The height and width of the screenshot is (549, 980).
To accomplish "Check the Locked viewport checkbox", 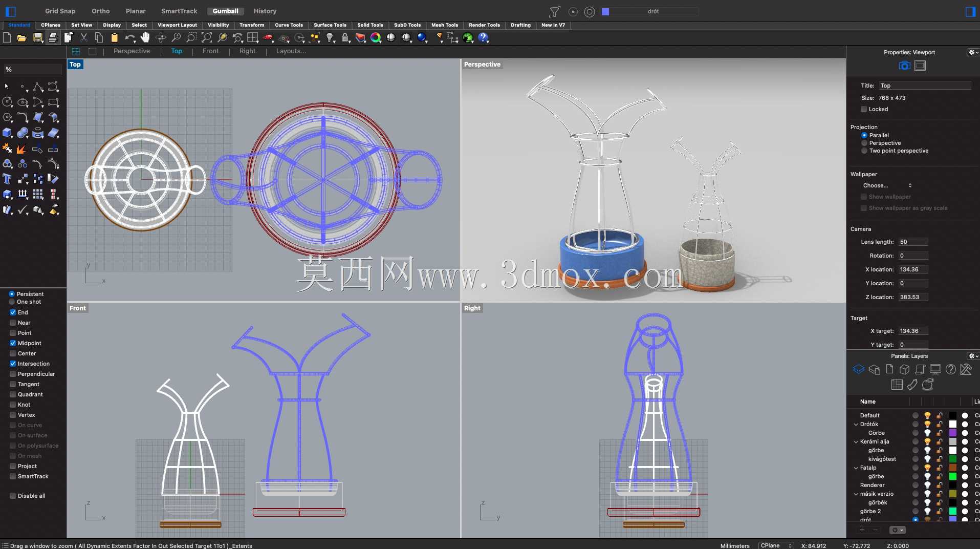I will 864,109.
